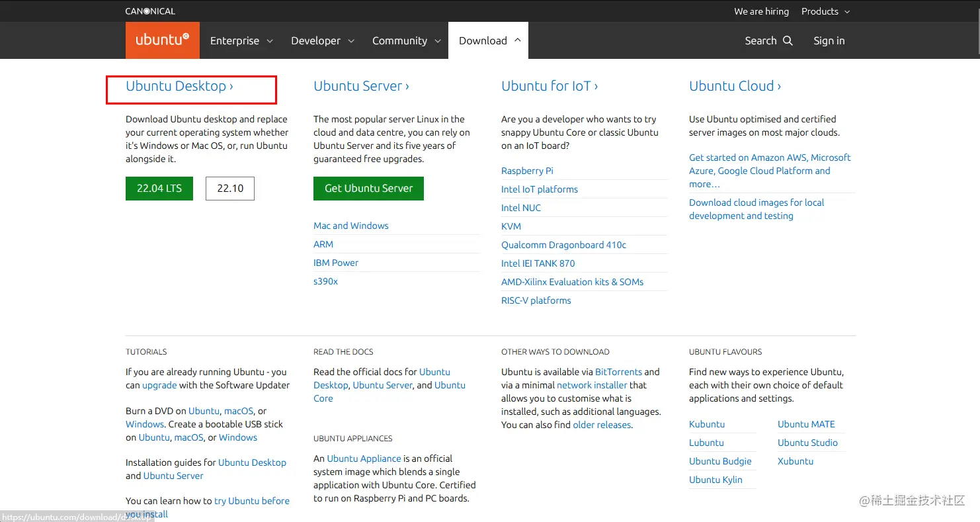The width and height of the screenshot is (980, 522).
Task: Open the Ubuntu for IoT heading link
Action: tap(550, 86)
